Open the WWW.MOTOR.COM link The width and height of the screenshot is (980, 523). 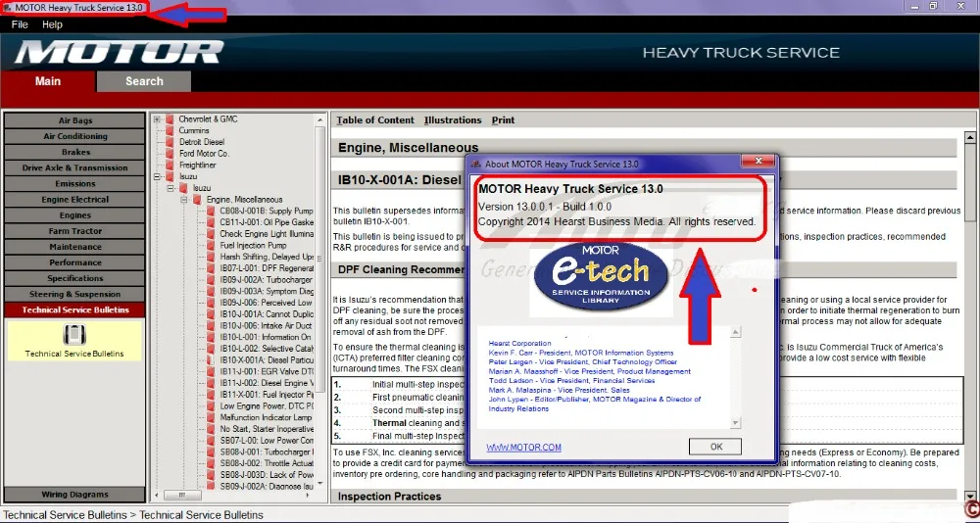[523, 448]
